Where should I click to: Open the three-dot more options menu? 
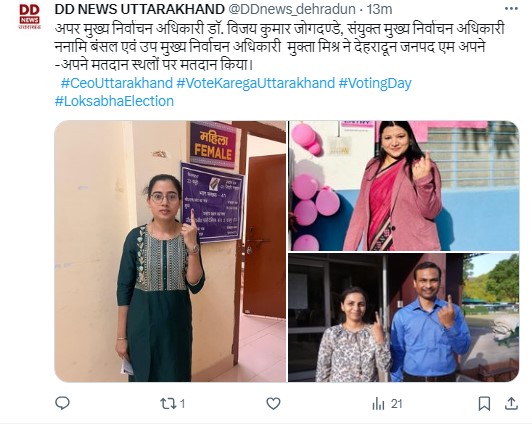(511, 9)
